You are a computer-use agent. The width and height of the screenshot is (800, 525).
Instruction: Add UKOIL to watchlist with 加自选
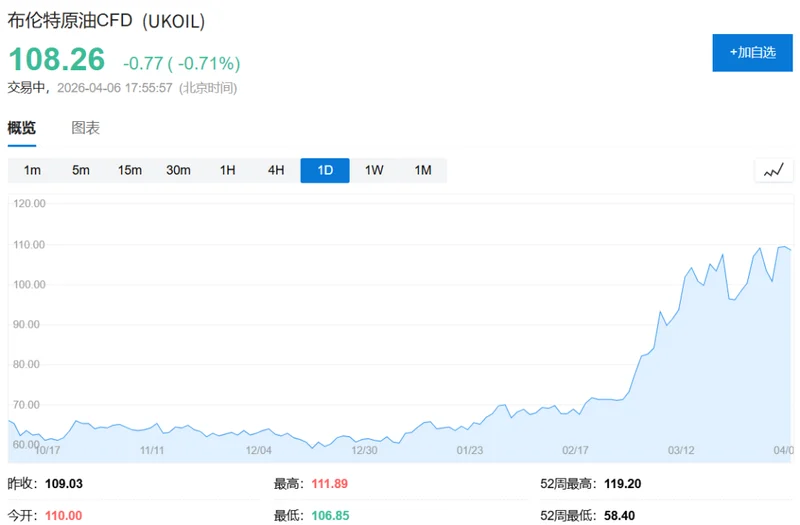752,53
